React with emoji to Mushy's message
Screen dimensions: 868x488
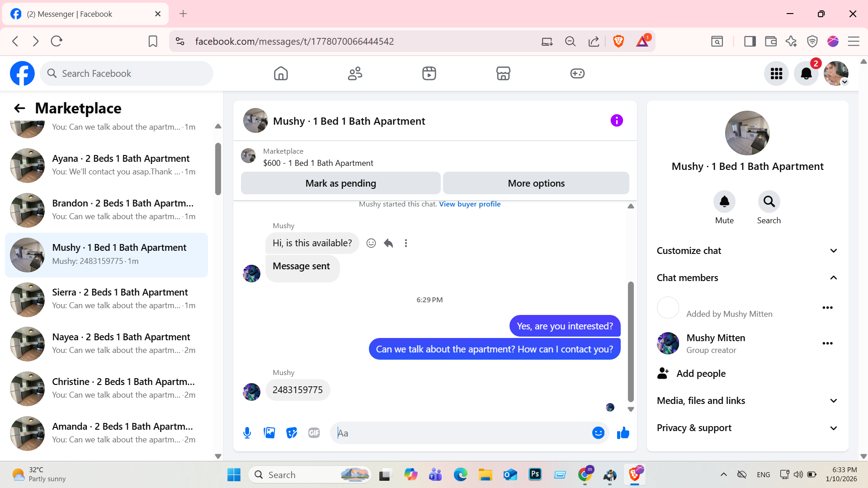(371, 243)
